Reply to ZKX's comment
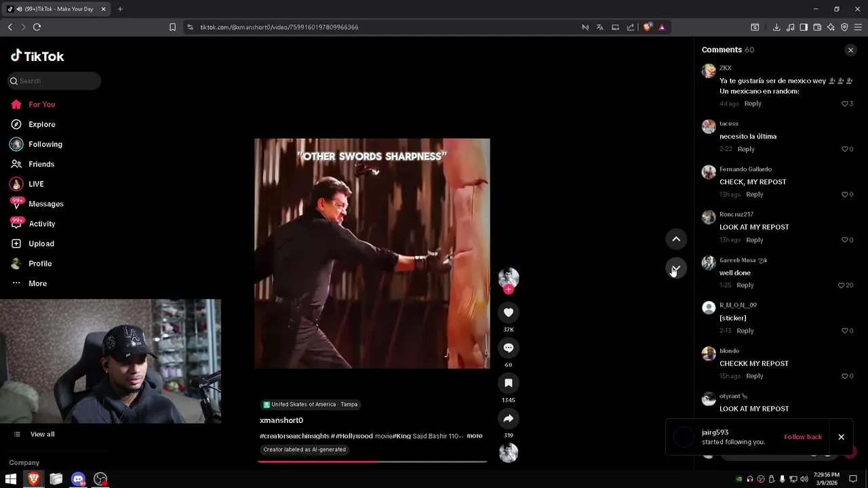 pyautogui.click(x=753, y=104)
